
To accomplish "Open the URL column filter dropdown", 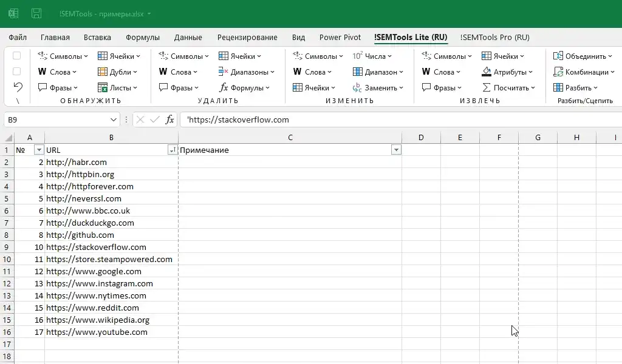I will click(x=173, y=150).
